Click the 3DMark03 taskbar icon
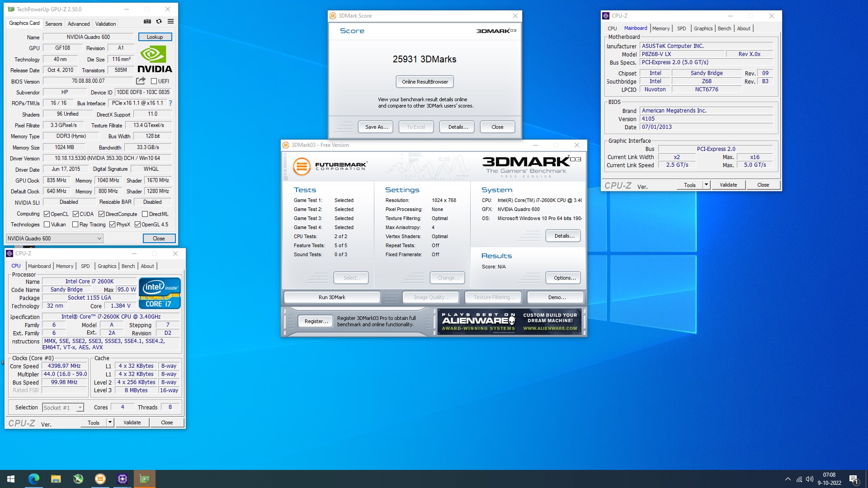 click(100, 479)
